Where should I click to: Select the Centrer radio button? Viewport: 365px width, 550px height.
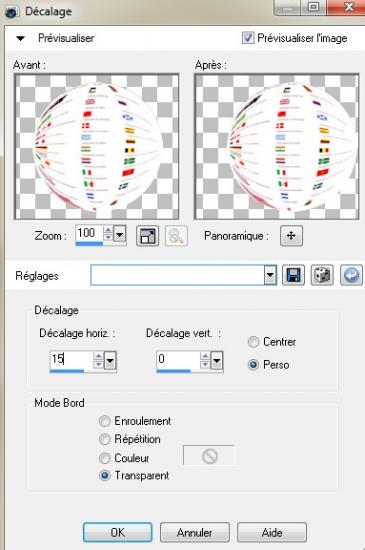coord(253,342)
